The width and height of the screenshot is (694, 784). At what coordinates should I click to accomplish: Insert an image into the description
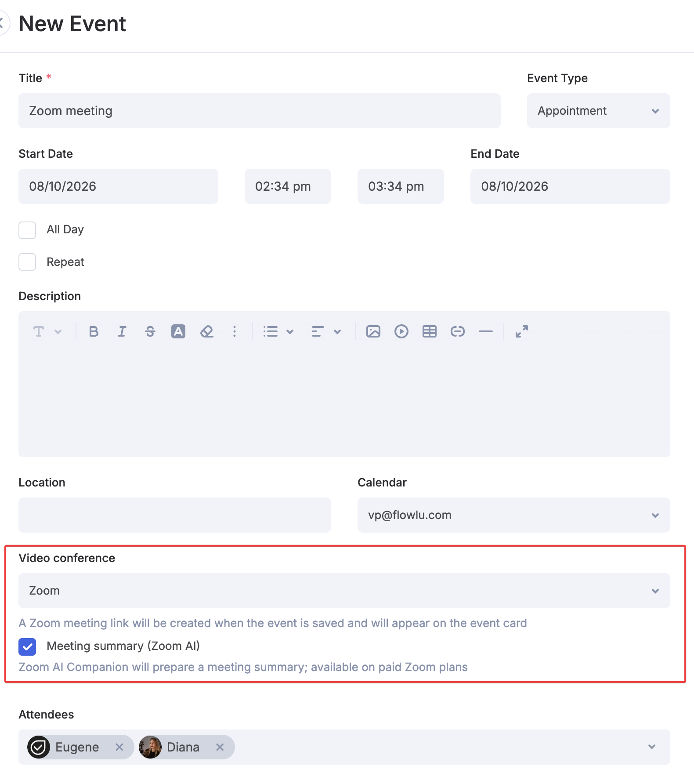[x=373, y=331]
